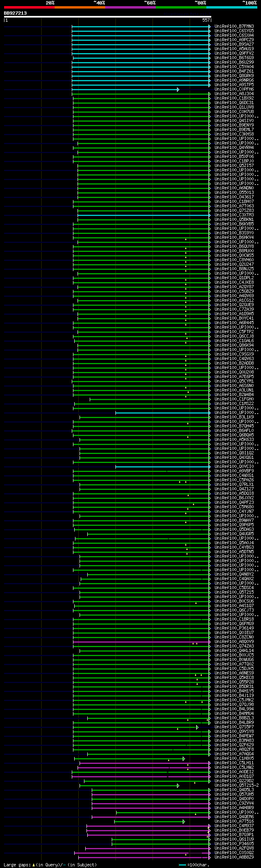This screenshot has height=868, width=261.
Task: Select label UniRef100_B6KVB5
Action: coord(234,224)
